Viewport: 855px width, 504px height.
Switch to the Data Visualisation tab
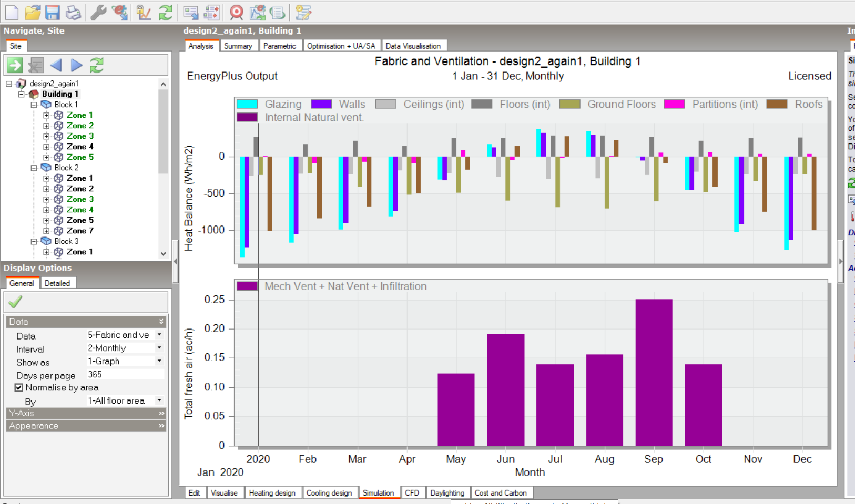pos(413,46)
